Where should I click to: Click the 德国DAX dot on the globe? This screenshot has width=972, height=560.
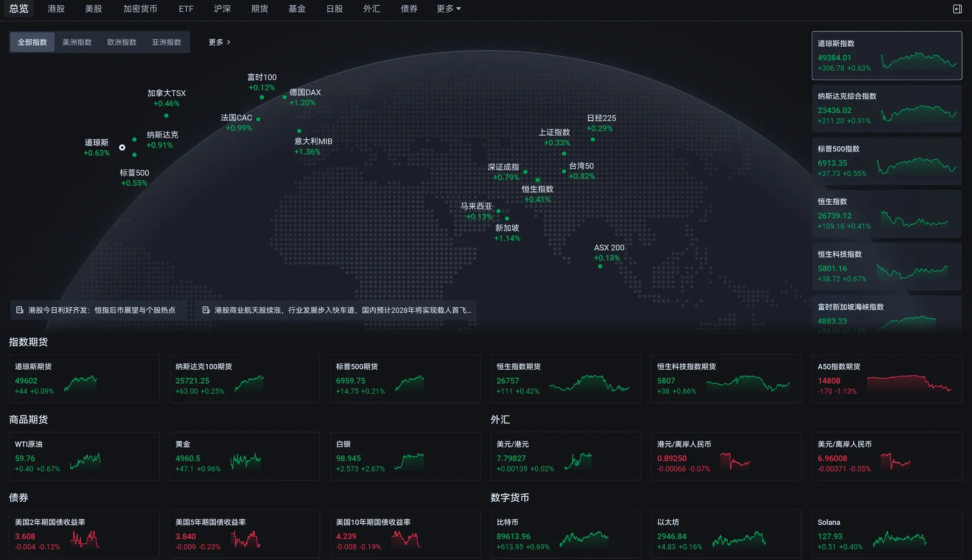[284, 97]
